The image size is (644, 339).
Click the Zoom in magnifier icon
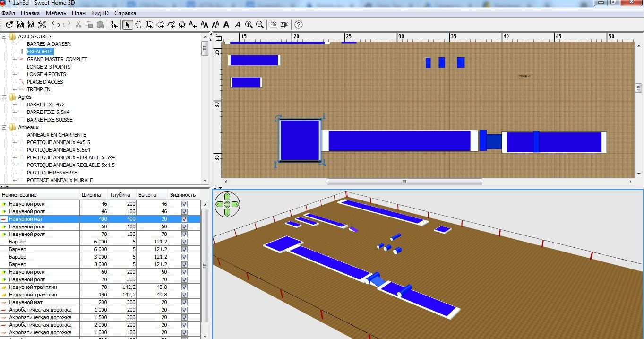(249, 25)
